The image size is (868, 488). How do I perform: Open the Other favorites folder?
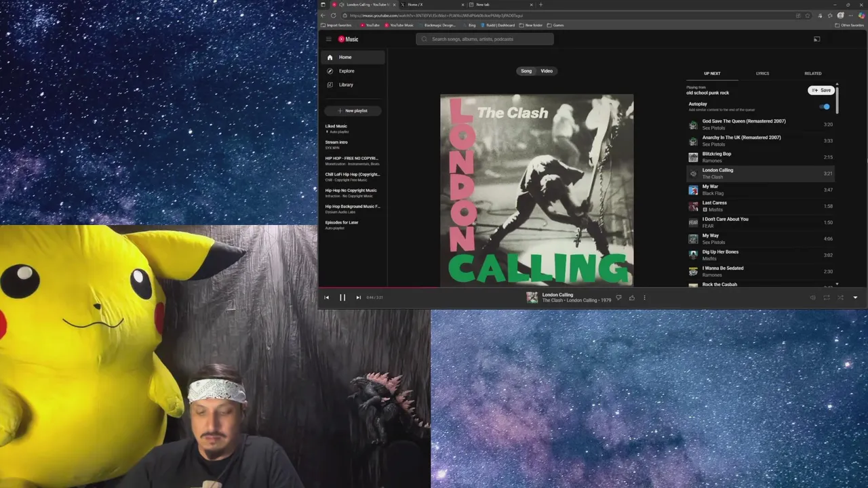[x=850, y=25]
